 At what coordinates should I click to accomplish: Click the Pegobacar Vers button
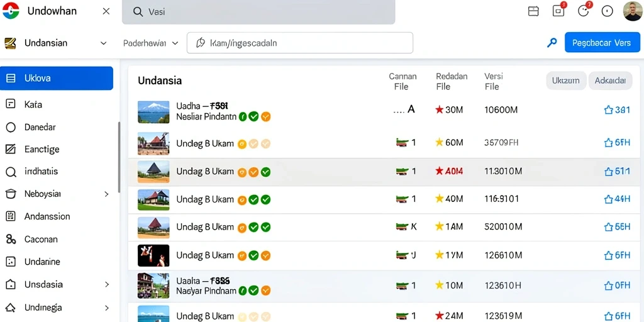point(602,43)
